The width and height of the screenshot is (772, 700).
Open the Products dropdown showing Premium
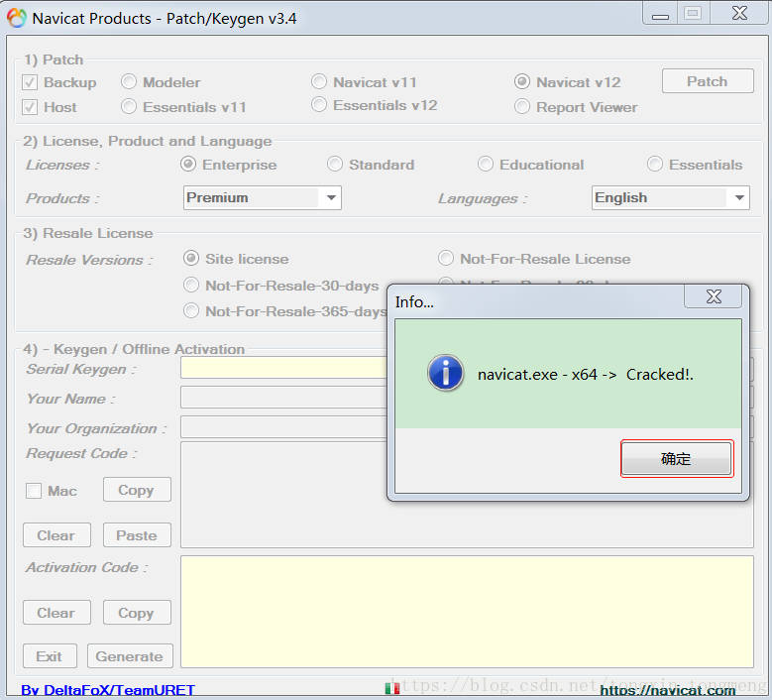coord(263,197)
